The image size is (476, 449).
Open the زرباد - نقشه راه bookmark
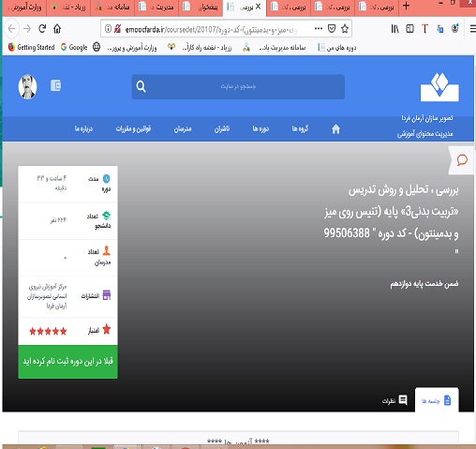pos(200,47)
